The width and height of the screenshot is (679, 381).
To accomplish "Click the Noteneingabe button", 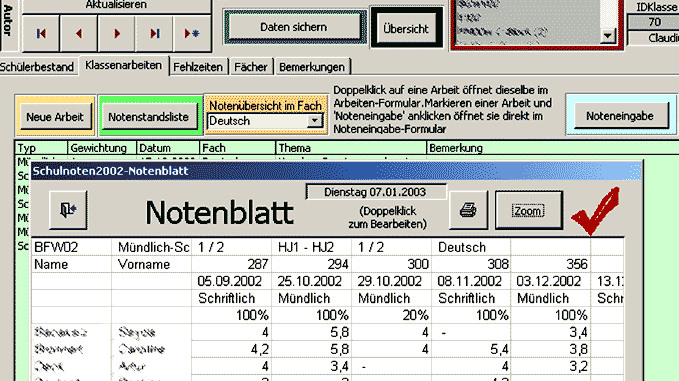I will pyautogui.click(x=620, y=116).
